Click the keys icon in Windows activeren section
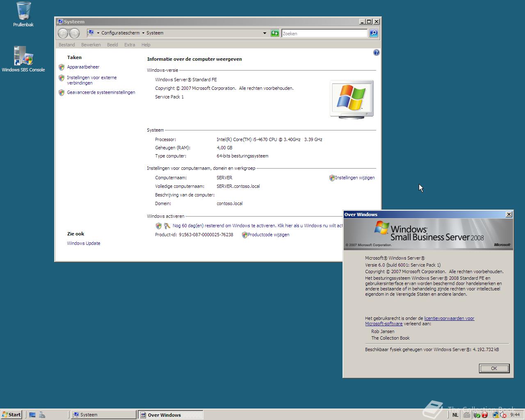The height and width of the screenshot is (420, 525). [167, 226]
